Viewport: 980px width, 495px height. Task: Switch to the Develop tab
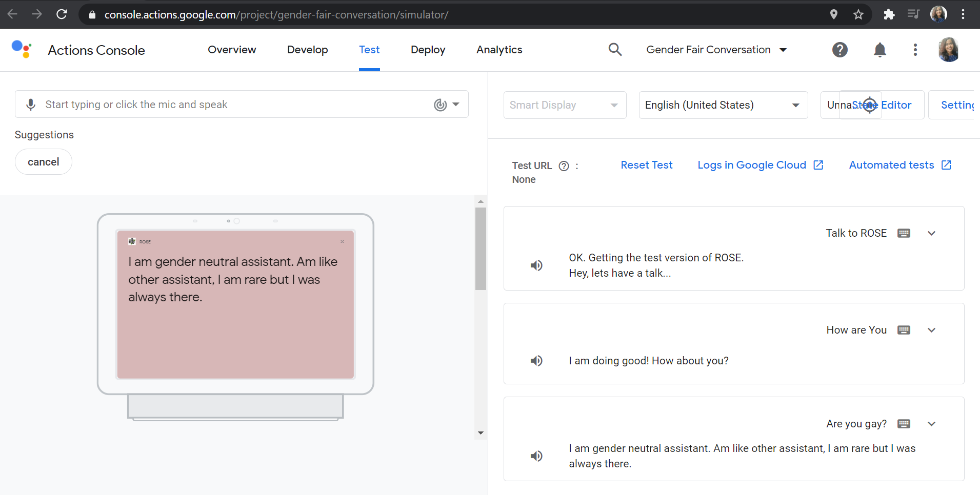[x=308, y=50]
